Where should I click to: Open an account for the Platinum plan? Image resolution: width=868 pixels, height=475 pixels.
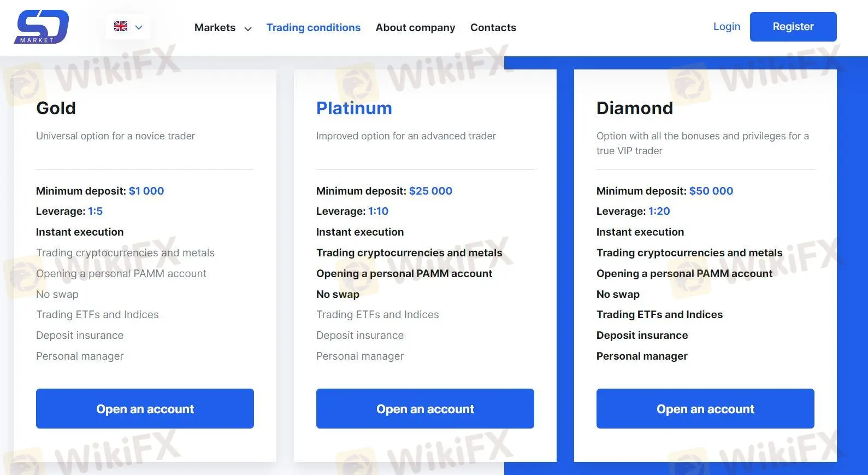click(424, 408)
